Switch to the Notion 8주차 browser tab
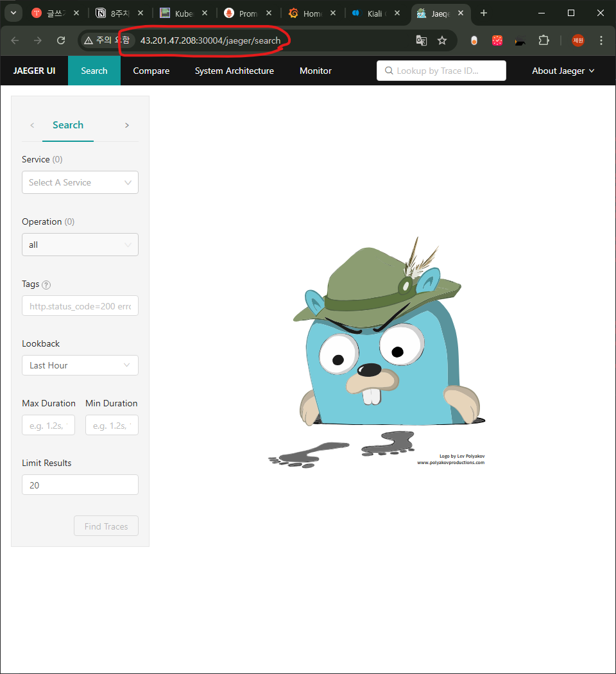616x674 pixels. pyautogui.click(x=119, y=13)
